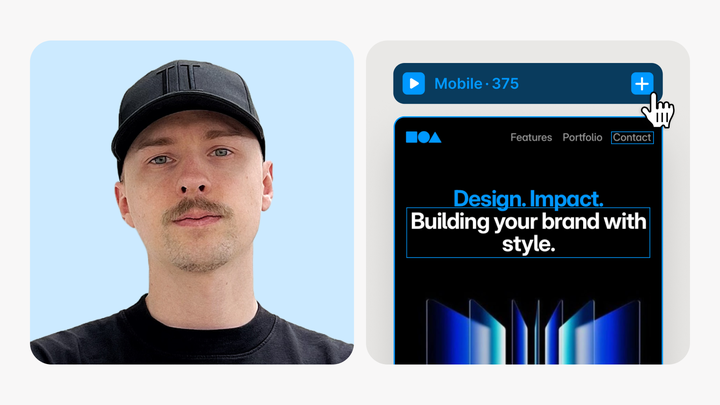Click the word Design. in blue heading
The height and width of the screenshot is (405, 720).
pos(490,199)
